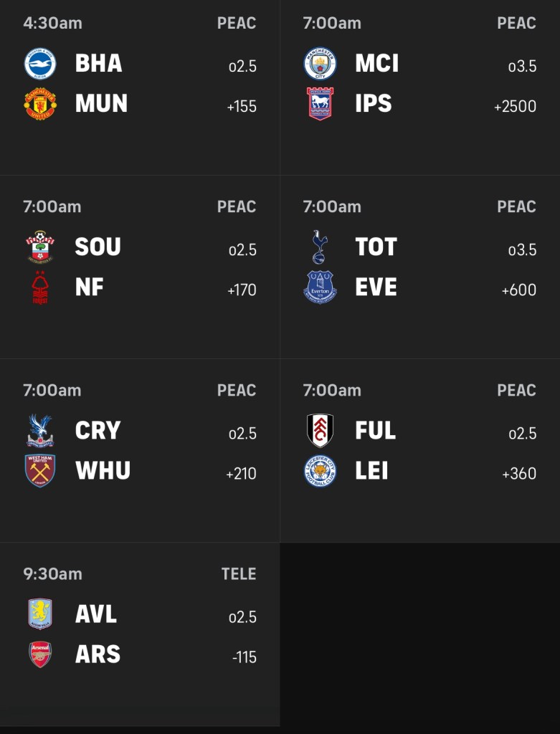Click the Arsenal cannon crest
Screen dimensions: 560x734
40,654
